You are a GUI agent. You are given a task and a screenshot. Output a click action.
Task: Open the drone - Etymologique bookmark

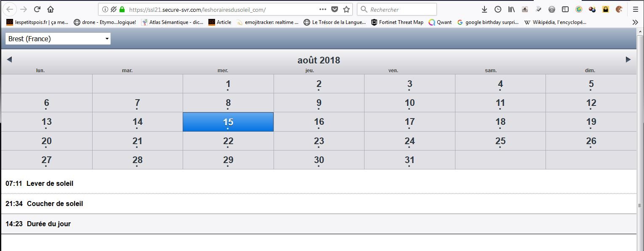(105, 22)
